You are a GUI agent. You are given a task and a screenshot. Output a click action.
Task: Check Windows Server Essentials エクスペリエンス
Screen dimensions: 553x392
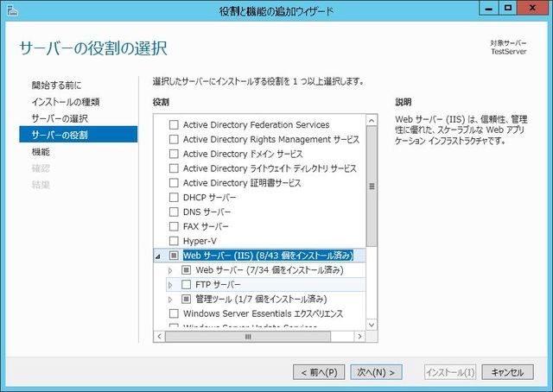click(174, 313)
